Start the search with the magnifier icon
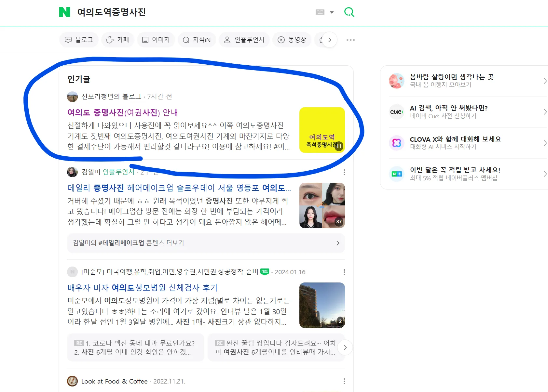Screen dimensions: 548x392 click(x=349, y=12)
